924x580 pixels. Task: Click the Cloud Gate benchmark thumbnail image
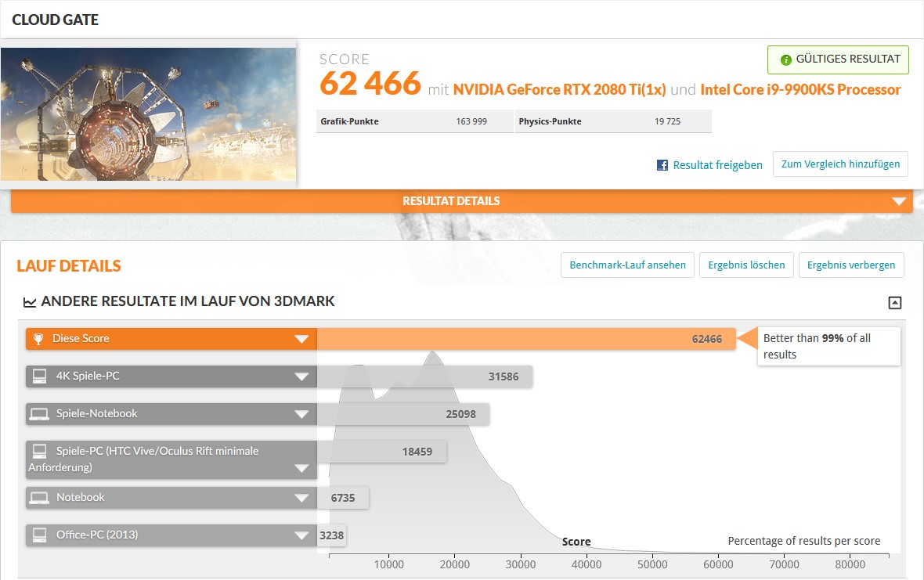pyautogui.click(x=149, y=114)
